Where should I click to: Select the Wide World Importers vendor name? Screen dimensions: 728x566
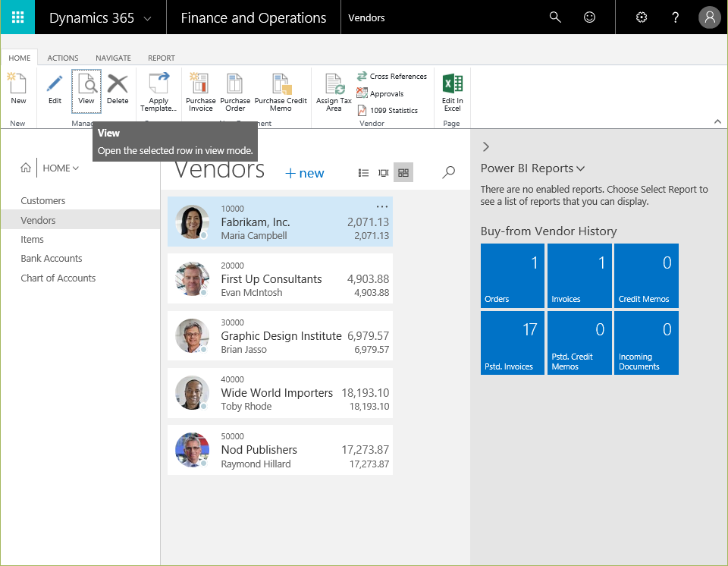point(277,393)
